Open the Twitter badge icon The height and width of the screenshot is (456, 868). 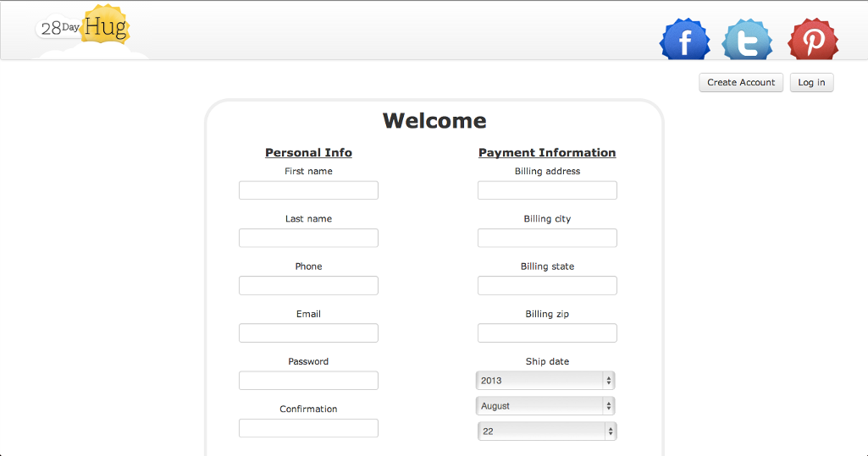[747, 40]
